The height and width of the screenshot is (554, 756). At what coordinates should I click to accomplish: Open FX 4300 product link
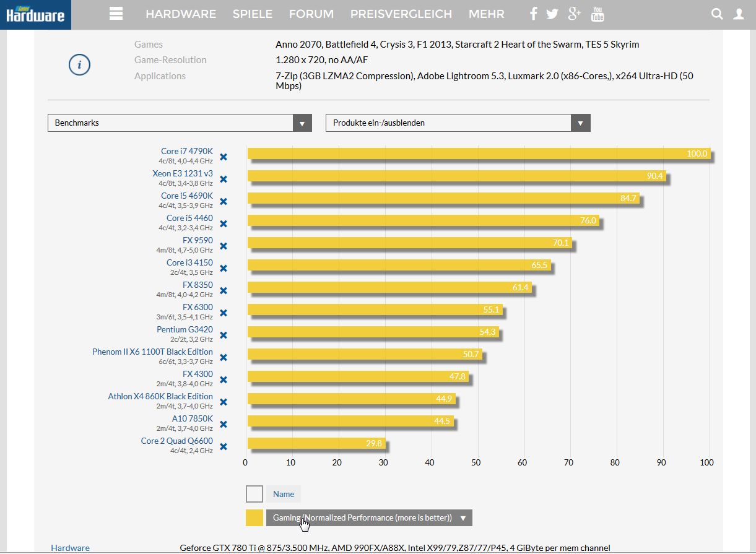pyautogui.click(x=198, y=374)
